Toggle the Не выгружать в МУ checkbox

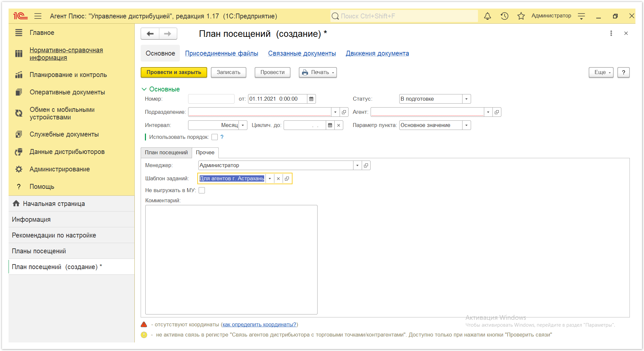[202, 190]
